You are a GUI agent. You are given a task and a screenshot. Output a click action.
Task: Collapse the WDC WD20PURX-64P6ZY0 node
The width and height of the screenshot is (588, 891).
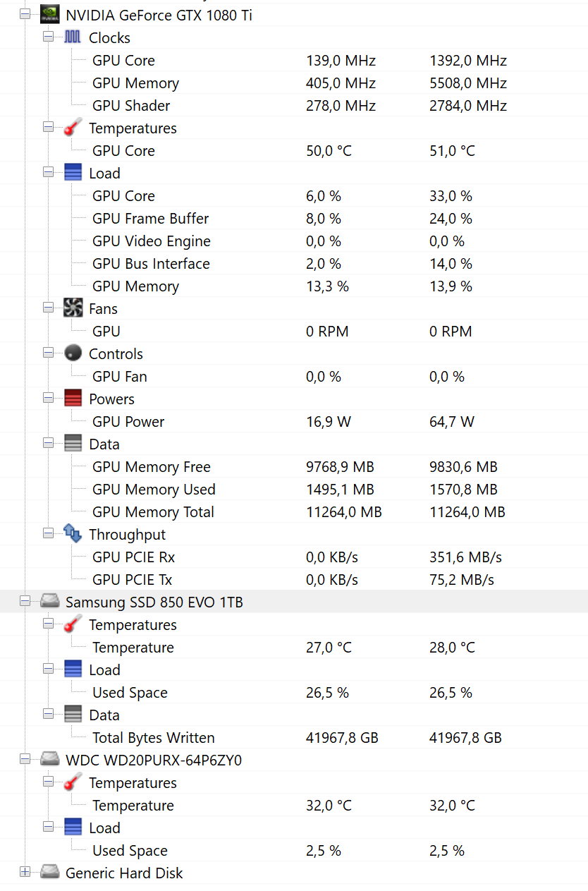[25, 759]
